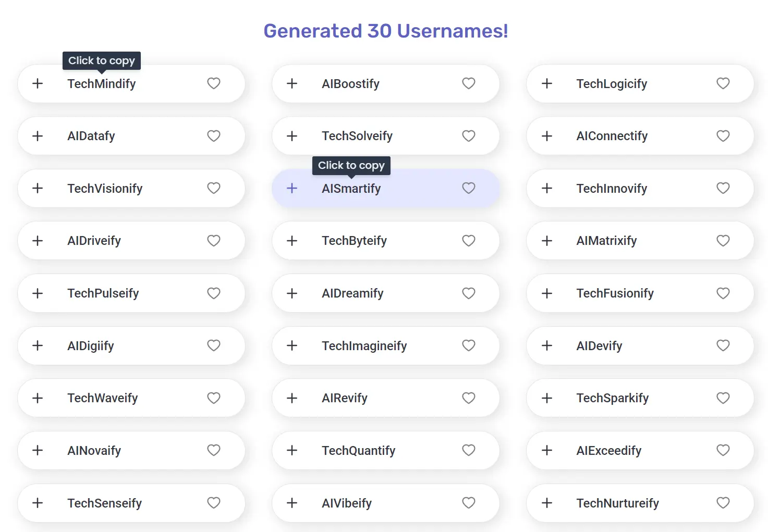Click the plus icon beside TechSparkify
Viewport: 768px width, 532px height.
pos(546,398)
